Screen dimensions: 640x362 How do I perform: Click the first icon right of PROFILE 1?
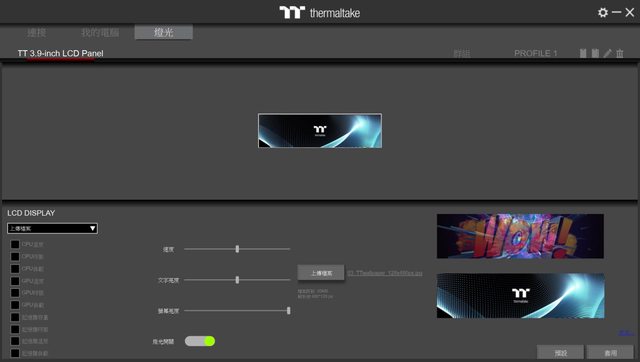click(583, 53)
